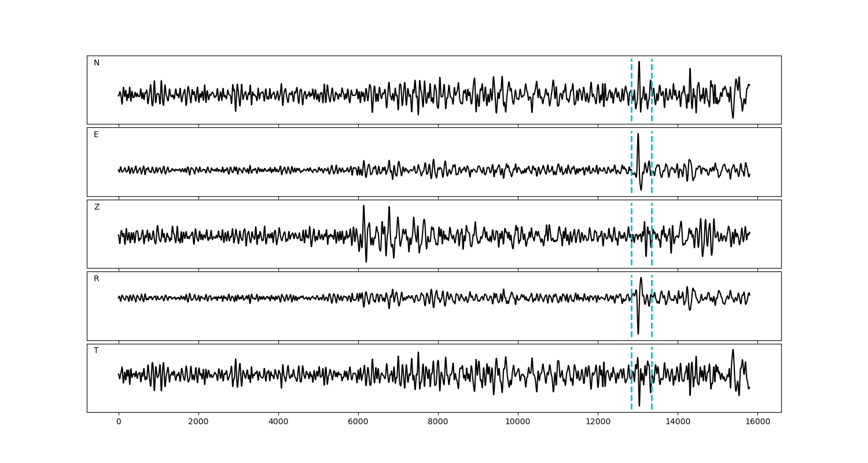
Task: Click the E component label
Action: 96,135
